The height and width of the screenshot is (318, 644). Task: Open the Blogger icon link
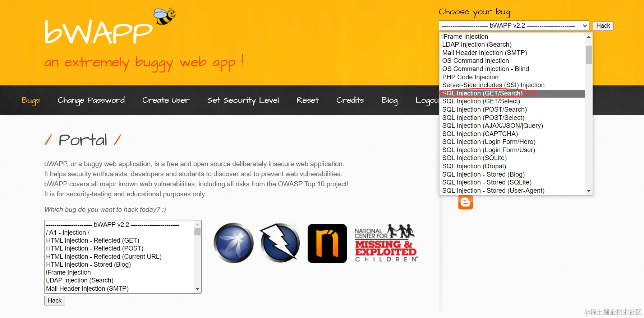tap(465, 202)
